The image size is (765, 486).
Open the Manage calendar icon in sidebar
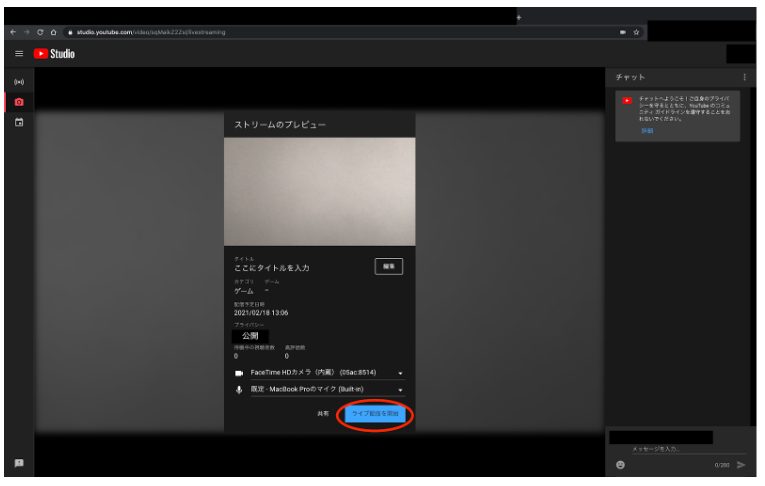(x=18, y=122)
